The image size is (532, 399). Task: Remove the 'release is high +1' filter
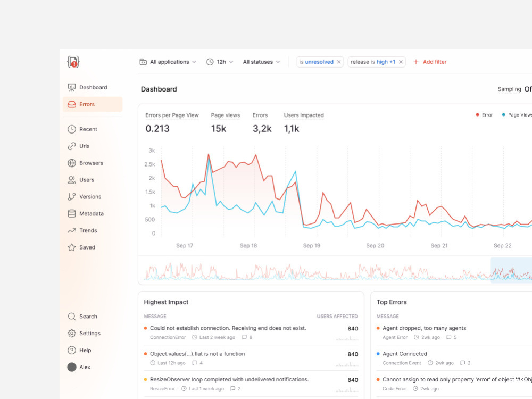401,62
